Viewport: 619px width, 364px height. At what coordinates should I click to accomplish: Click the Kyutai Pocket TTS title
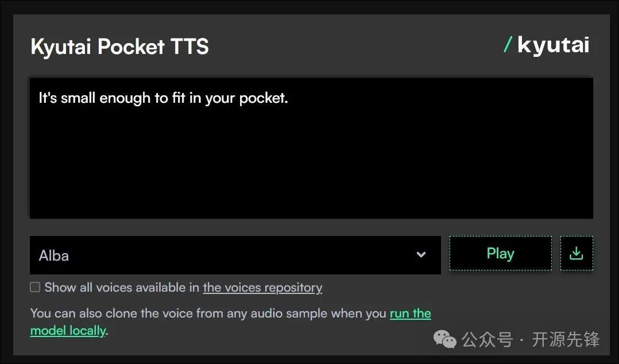point(119,47)
